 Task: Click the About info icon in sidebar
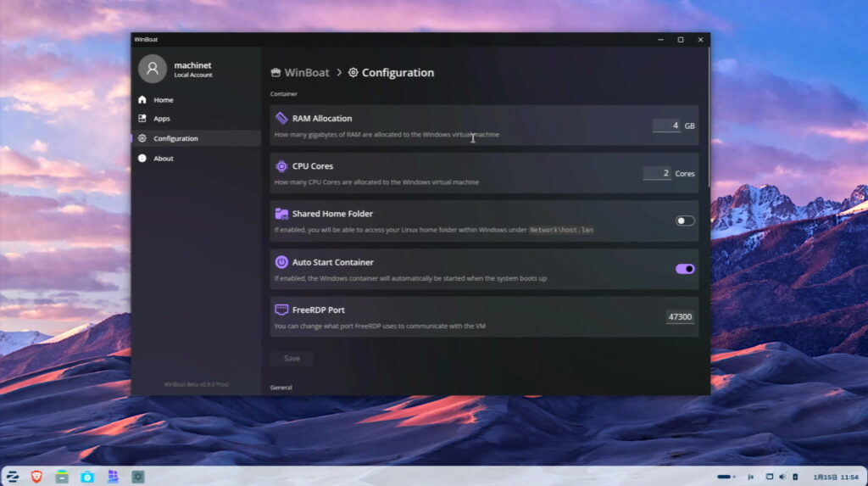(142, 159)
